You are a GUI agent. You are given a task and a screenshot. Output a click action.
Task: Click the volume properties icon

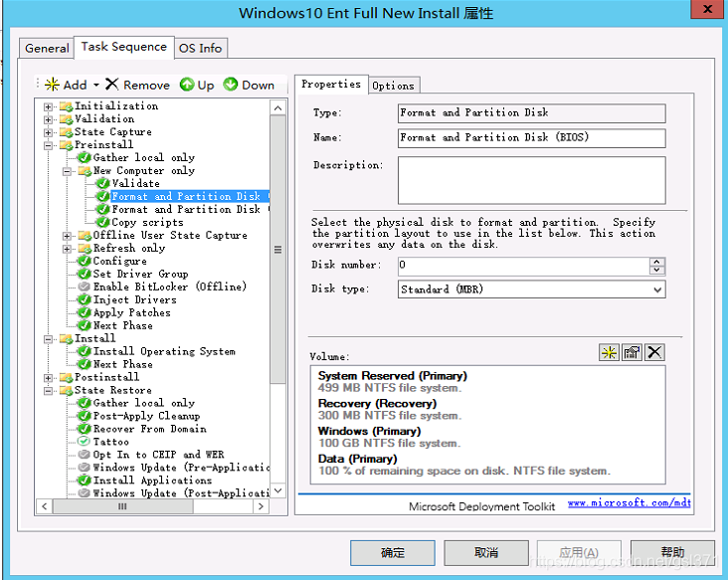click(632, 352)
